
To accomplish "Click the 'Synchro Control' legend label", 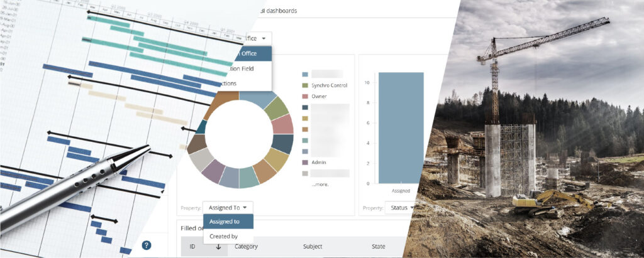I will 330,85.
